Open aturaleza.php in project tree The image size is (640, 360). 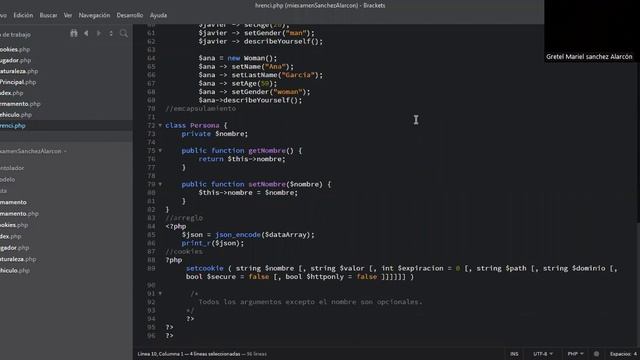click(18, 259)
